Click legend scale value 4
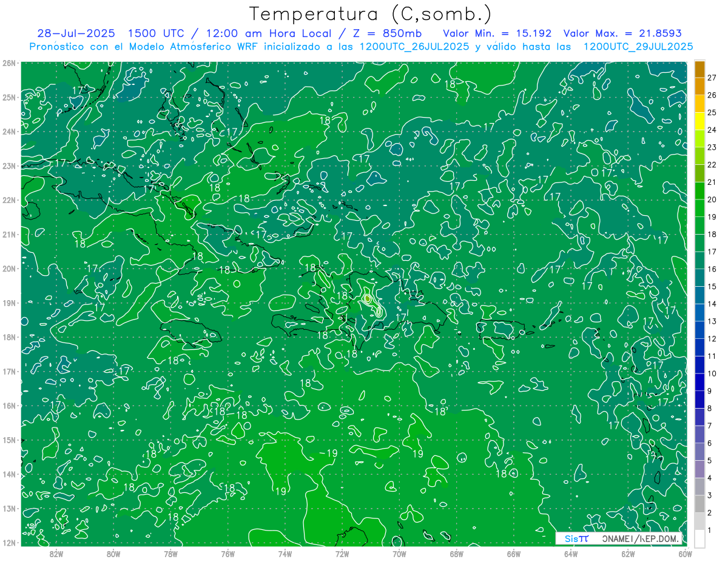This screenshot has height=562, width=728. pyautogui.click(x=710, y=478)
